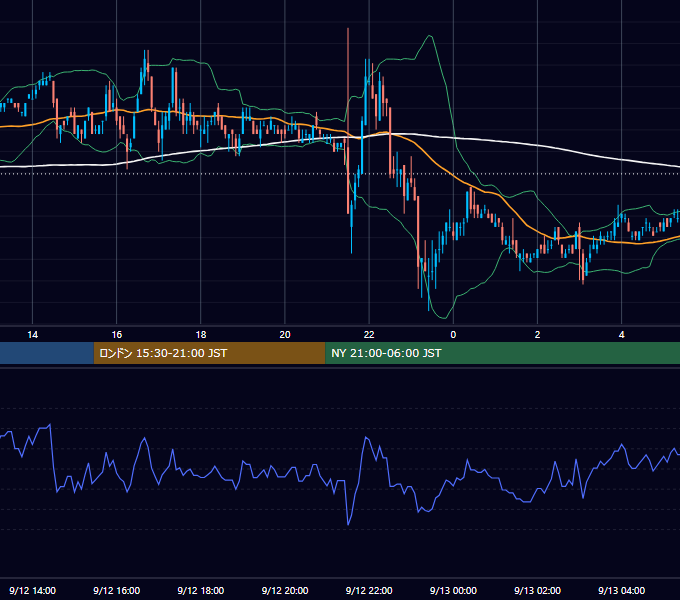Click the 9/12 16:00 time label
680x600 pixels.
click(117, 590)
